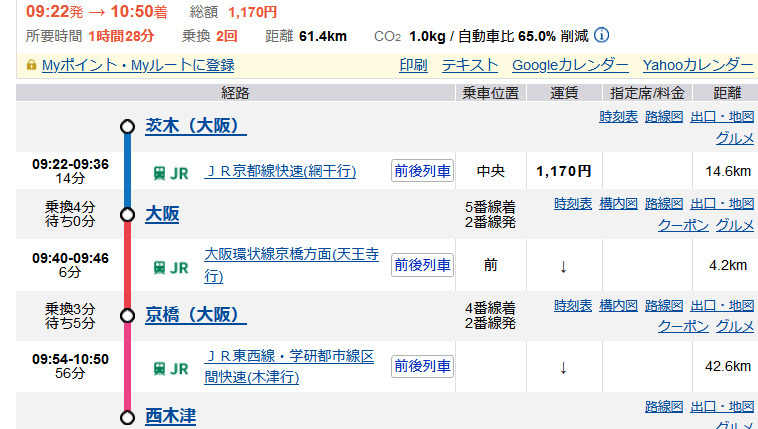Click the 経路 column header
Image resolution: width=758 pixels, height=429 pixels.
(235, 93)
